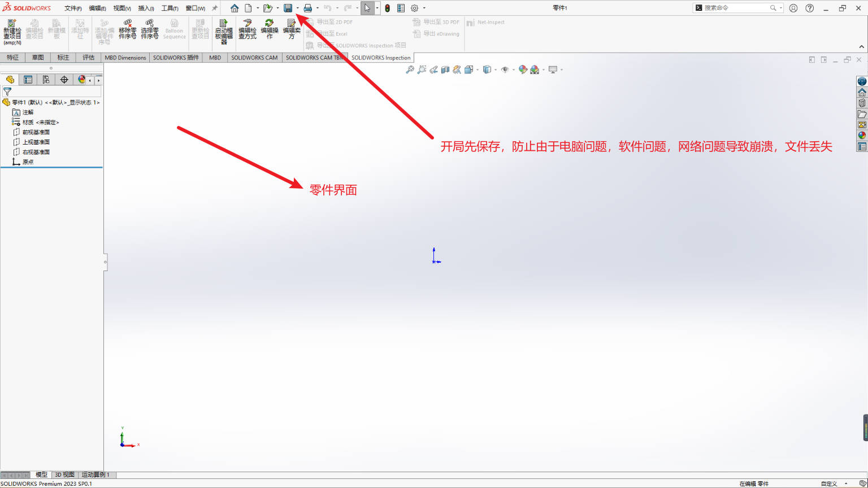Expand Select tool dropdown arrow
This screenshot has height=488, width=868.
pos(377,8)
